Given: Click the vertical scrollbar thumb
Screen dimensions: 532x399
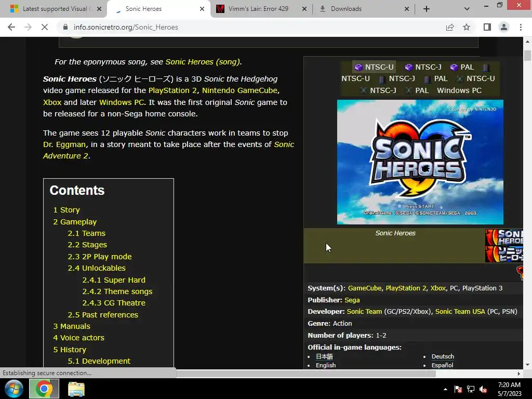Looking at the screenshot, I should pos(527,55).
